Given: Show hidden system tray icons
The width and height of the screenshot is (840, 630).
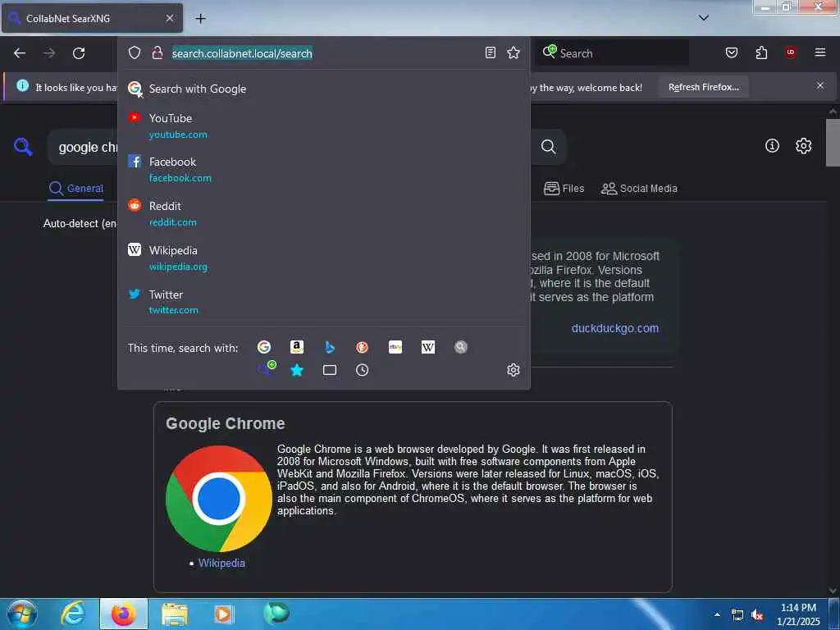Looking at the screenshot, I should pos(717,614).
